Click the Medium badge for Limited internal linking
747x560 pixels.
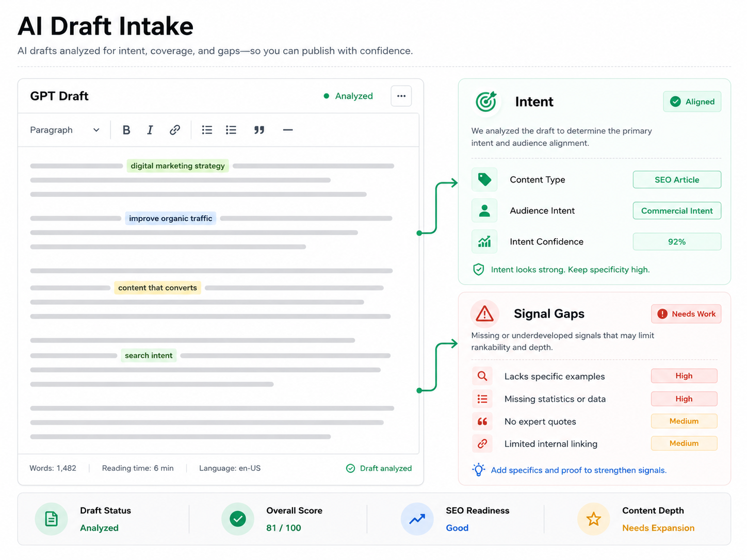coord(684,443)
